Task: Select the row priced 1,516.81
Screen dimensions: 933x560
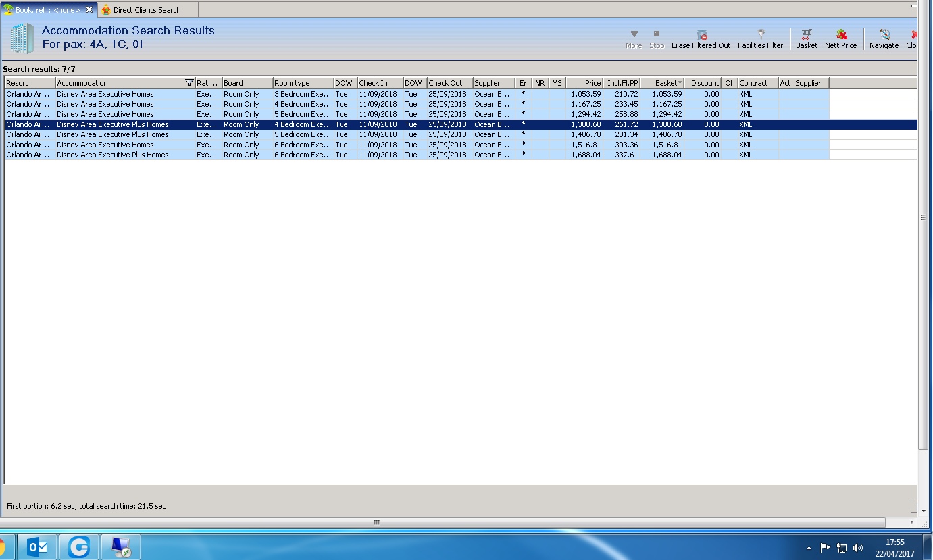Action: tap(461, 145)
